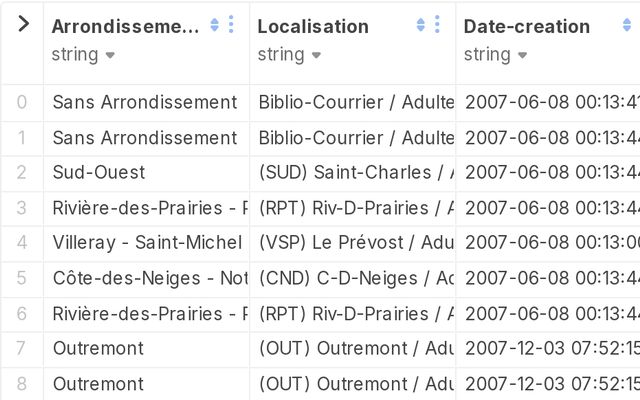Change Arrondissement column string type dropdown
Screen dimensions: 640x400
(x=83, y=55)
